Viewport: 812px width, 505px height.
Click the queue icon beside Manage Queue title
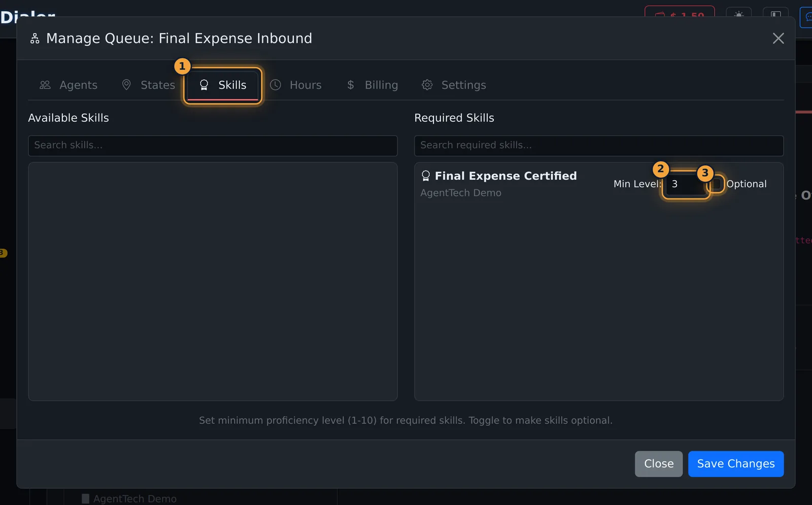click(x=35, y=39)
